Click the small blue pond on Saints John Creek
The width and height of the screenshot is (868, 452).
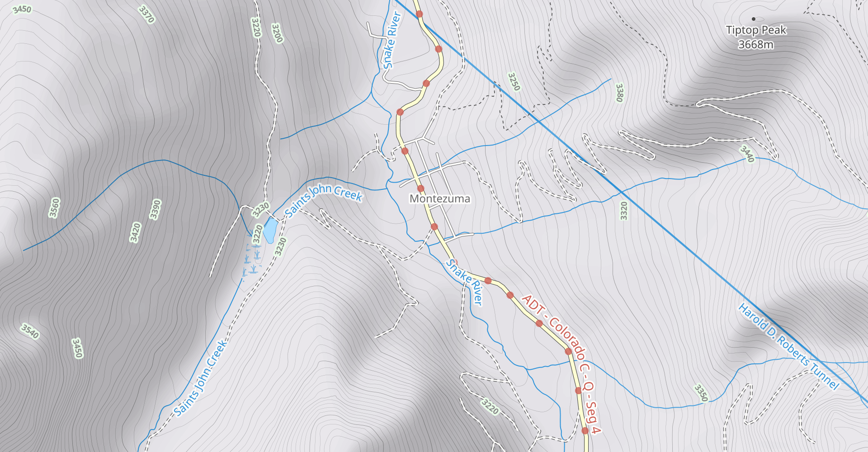click(x=270, y=230)
